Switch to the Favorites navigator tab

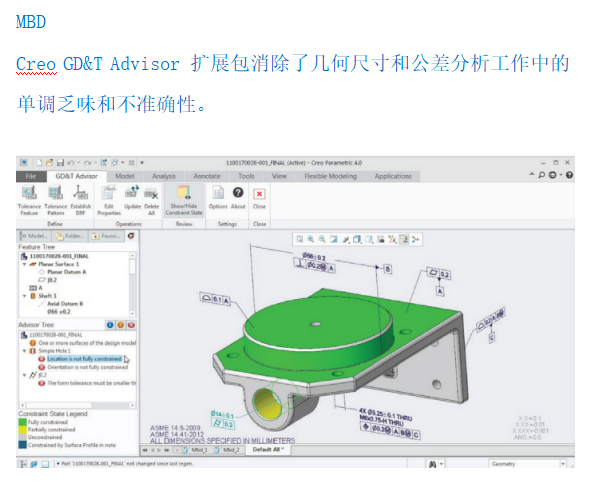pos(107,236)
